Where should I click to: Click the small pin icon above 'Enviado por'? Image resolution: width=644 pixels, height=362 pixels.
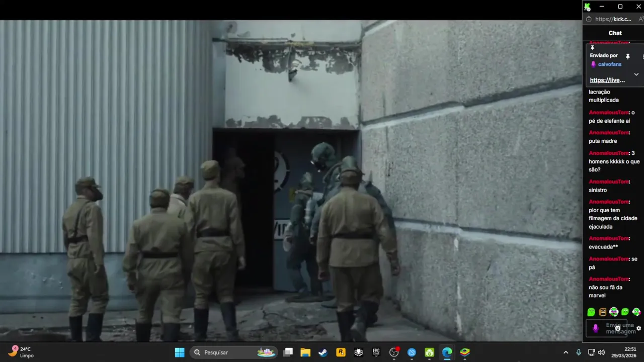(592, 48)
